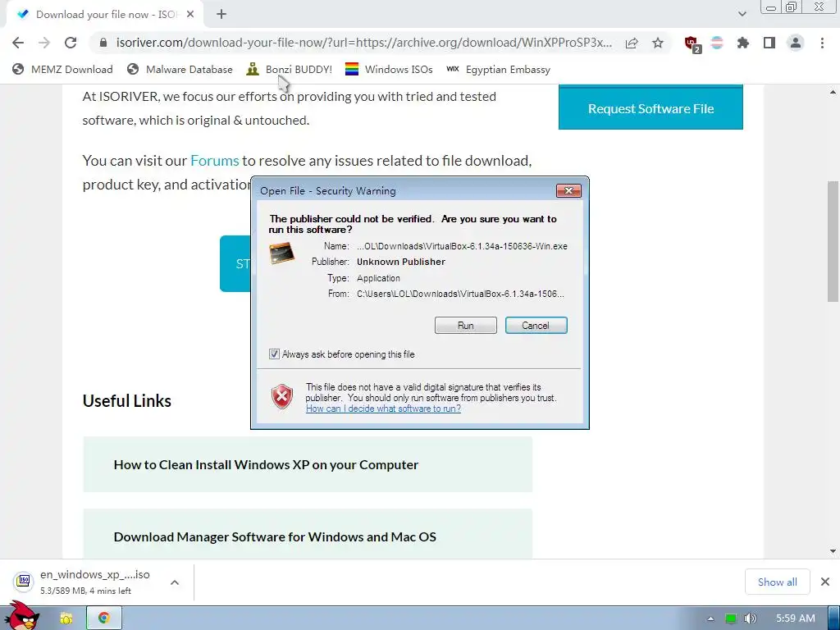Bookmark this page with the star

click(658, 43)
